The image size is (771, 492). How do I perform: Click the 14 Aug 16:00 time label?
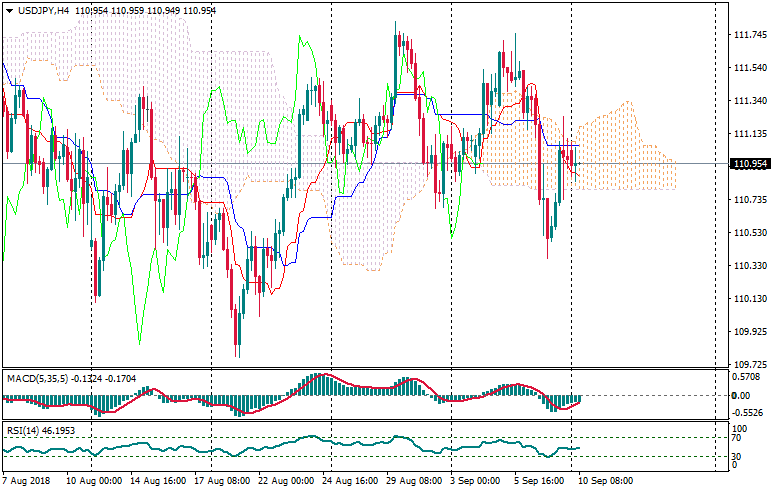pos(160,481)
